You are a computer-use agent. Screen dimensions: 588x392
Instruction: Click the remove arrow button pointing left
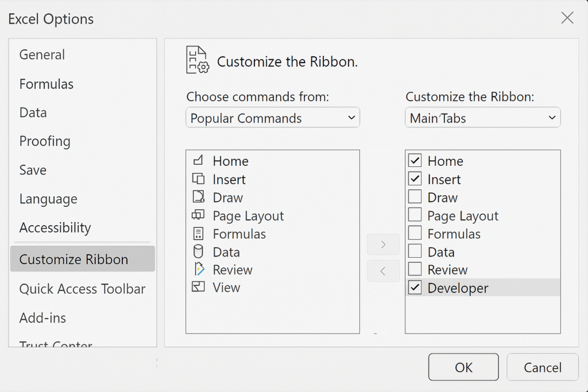click(383, 271)
